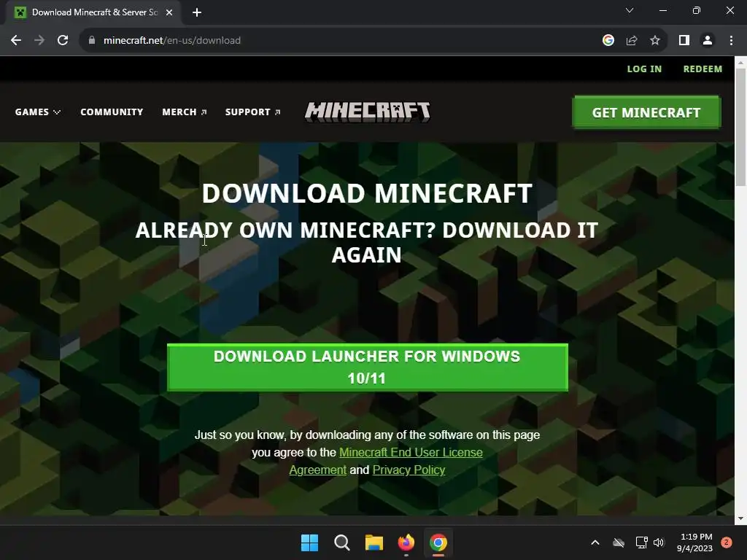Open network status tray icon
The height and width of the screenshot is (560, 747).
pyautogui.click(x=641, y=542)
